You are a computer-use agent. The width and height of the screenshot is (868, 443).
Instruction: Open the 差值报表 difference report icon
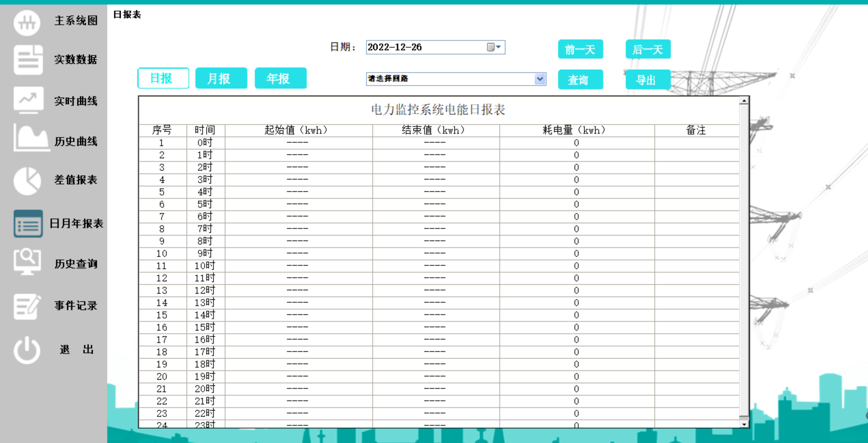(x=27, y=180)
